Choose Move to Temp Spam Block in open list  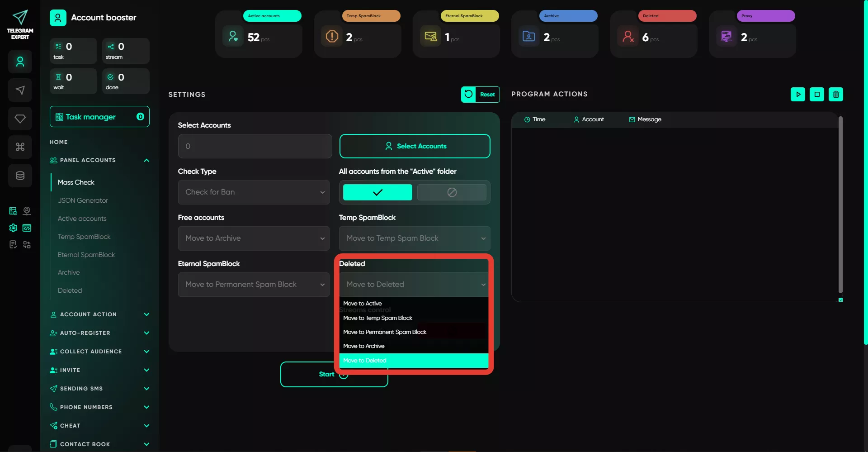tap(414, 318)
